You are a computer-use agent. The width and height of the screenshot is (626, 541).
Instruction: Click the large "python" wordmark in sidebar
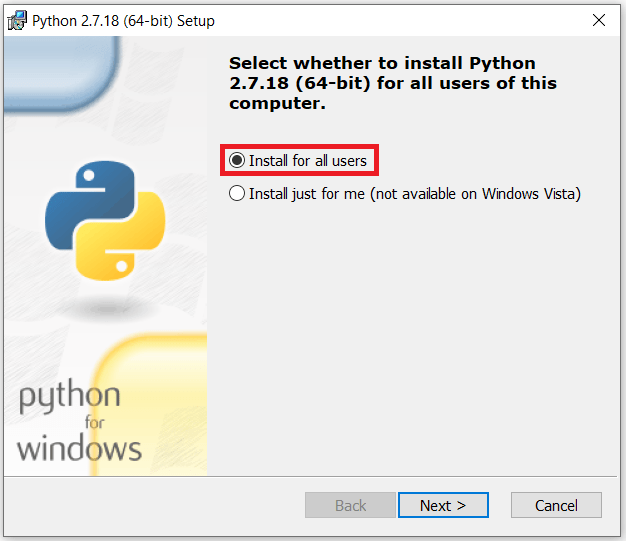tap(70, 399)
